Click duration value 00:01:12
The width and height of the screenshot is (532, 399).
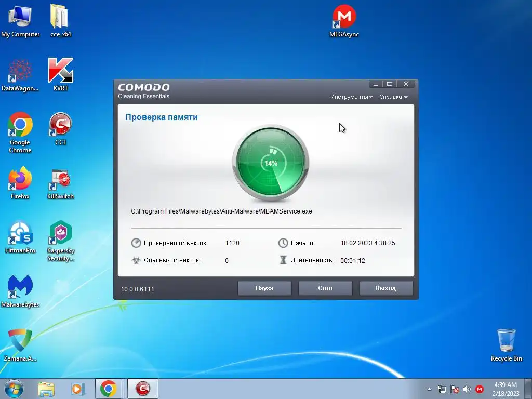[x=353, y=261]
